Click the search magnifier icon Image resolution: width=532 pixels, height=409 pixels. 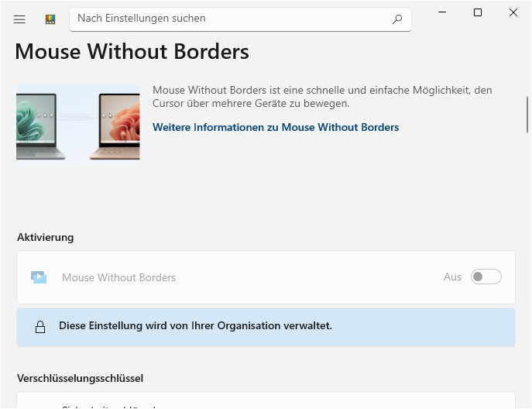tap(397, 19)
